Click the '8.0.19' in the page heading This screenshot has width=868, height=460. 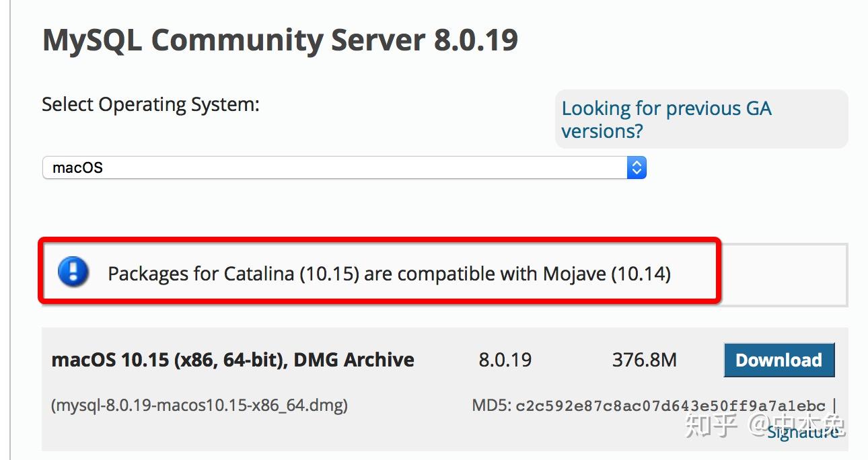476,40
